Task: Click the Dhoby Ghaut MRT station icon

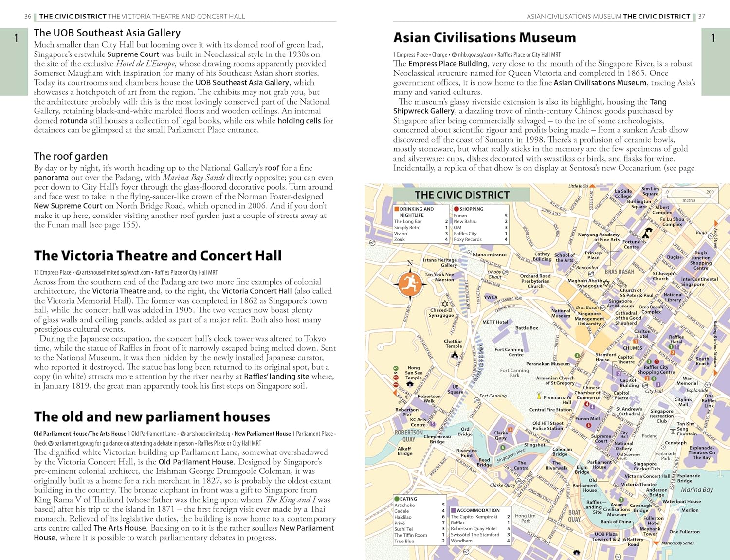Action: coord(505,272)
